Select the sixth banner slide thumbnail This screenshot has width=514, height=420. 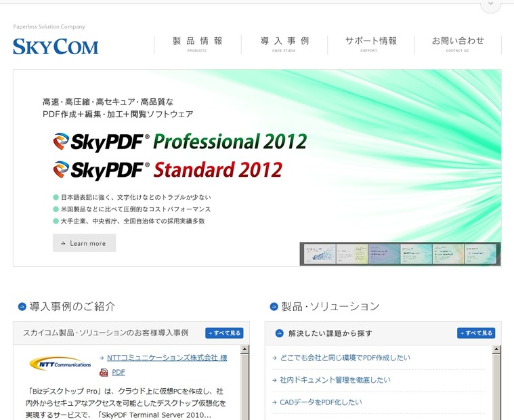480,253
